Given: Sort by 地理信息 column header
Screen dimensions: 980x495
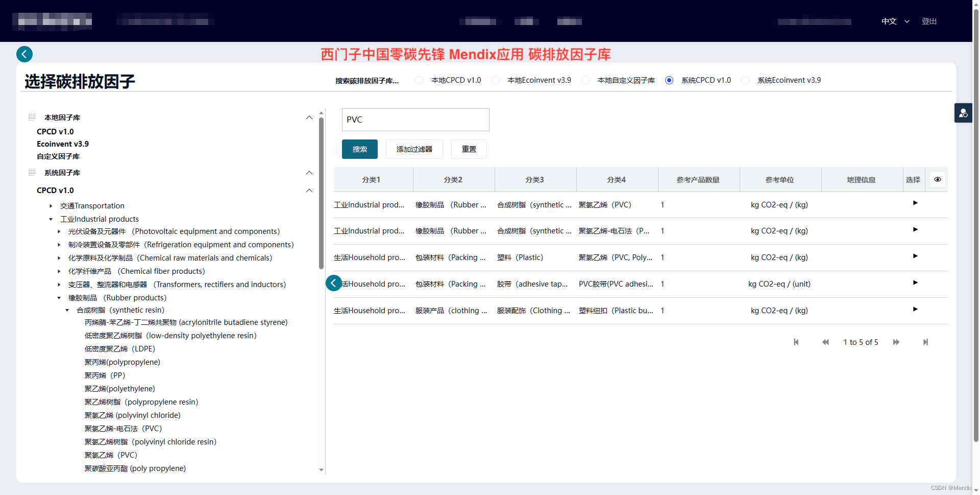Looking at the screenshot, I should (862, 180).
